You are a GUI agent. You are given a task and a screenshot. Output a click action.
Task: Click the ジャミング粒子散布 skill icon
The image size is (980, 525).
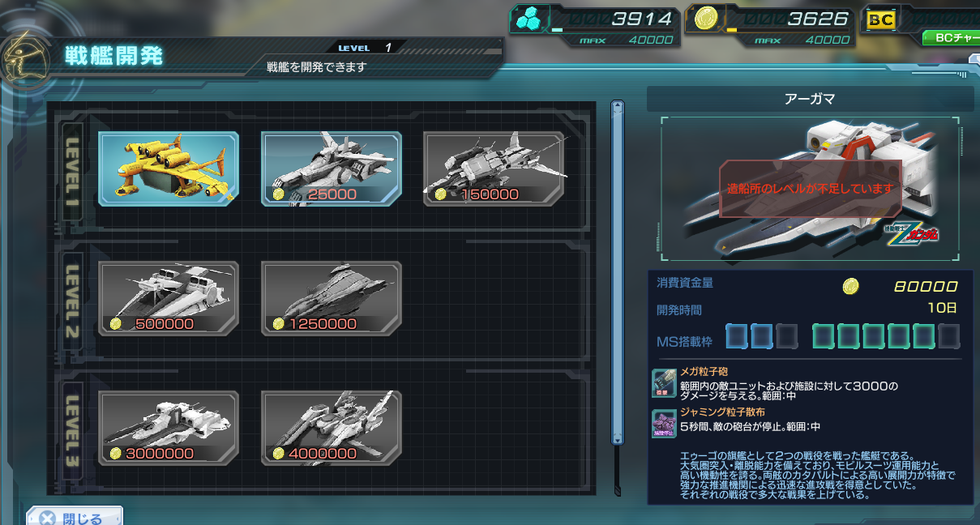click(664, 424)
